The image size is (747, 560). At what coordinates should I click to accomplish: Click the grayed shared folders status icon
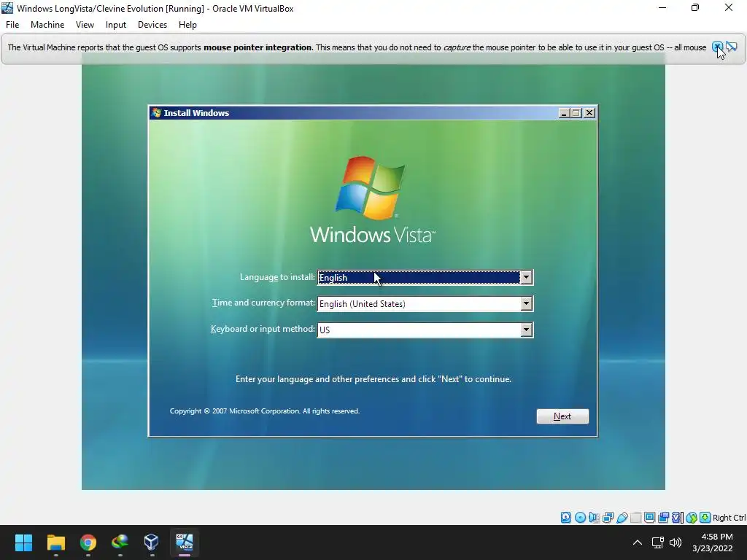(636, 518)
